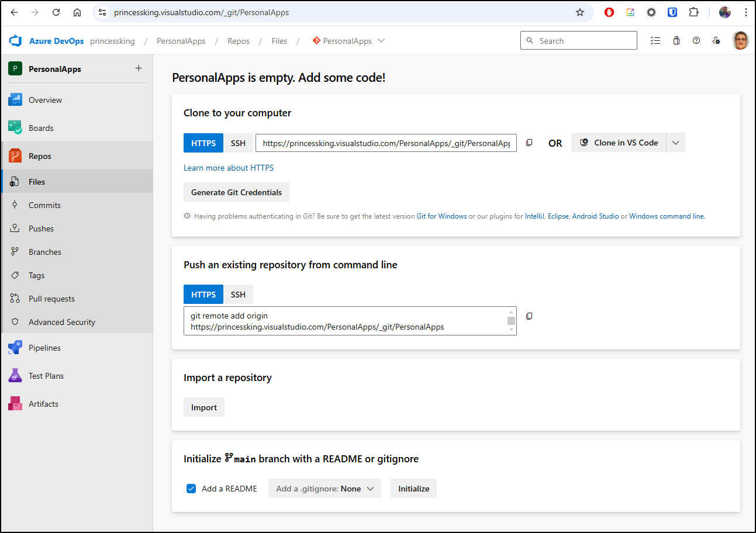Open Git for Windows link
Screen dimensions: 756x533
click(442, 216)
